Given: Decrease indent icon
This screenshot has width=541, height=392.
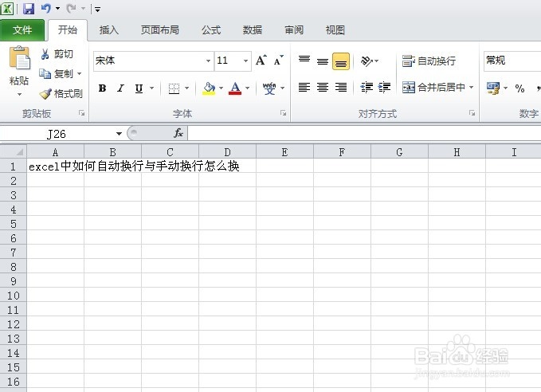Looking at the screenshot, I should pos(367,88).
